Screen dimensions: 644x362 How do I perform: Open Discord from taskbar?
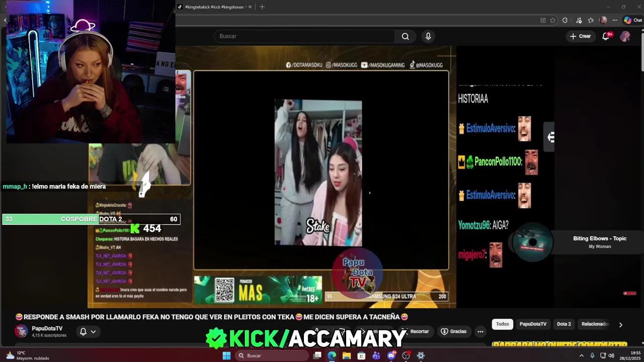391,355
